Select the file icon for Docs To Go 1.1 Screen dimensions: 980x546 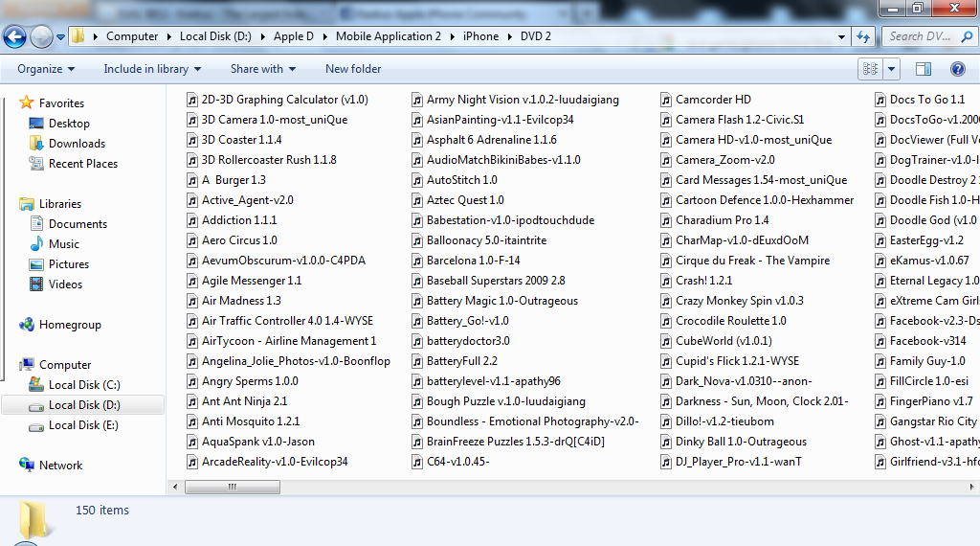pyautogui.click(x=880, y=100)
